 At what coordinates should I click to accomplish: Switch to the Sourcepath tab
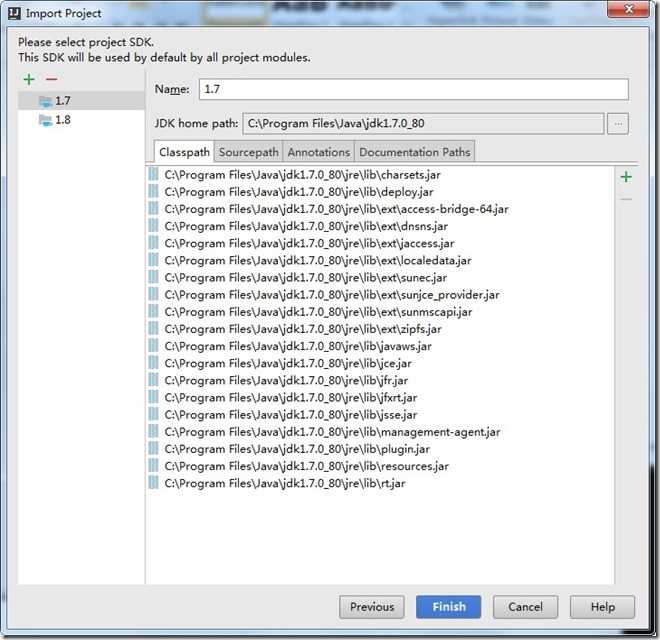click(249, 152)
